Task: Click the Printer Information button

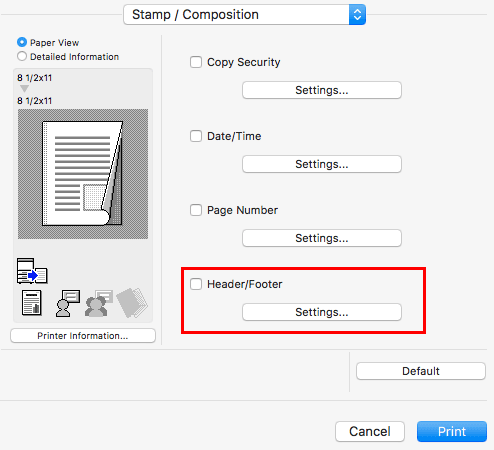Action: 83,336
